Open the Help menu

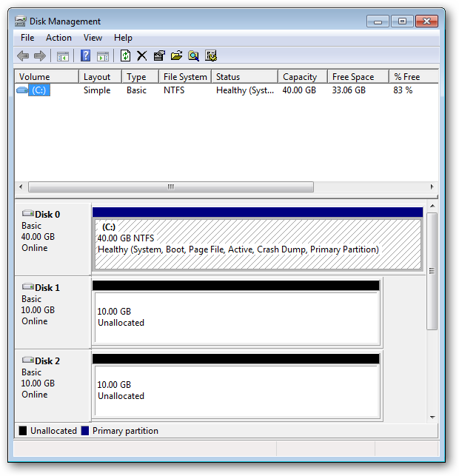coord(123,38)
